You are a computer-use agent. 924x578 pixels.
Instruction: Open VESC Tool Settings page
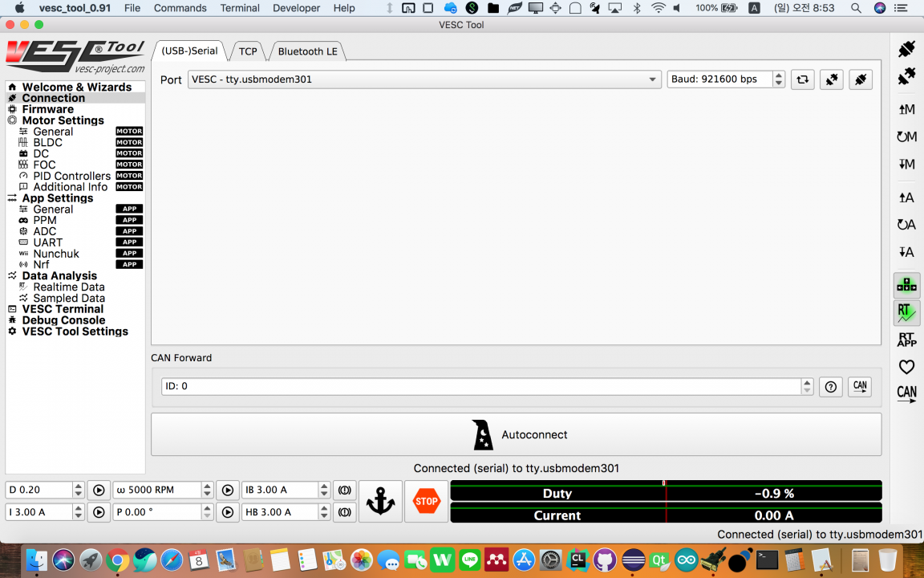pos(75,332)
